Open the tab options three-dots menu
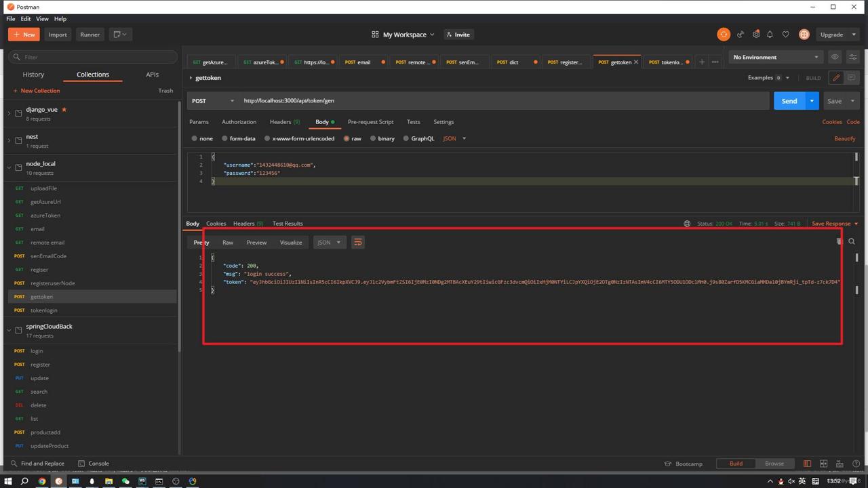 [715, 62]
